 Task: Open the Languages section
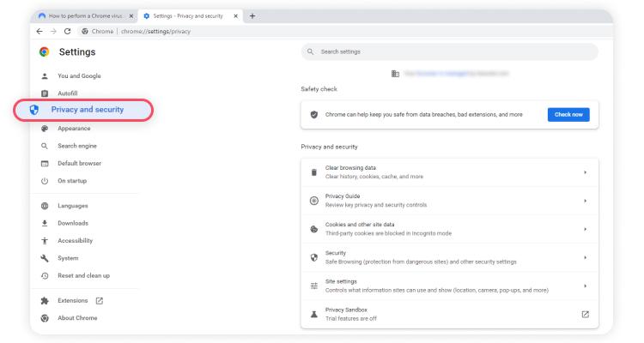73,206
